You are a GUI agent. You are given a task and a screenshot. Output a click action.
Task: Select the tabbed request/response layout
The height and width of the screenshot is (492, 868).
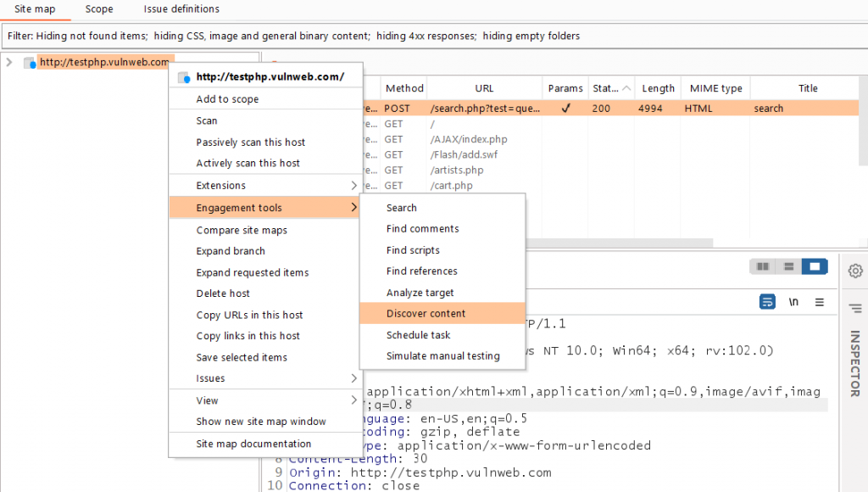tap(815, 266)
